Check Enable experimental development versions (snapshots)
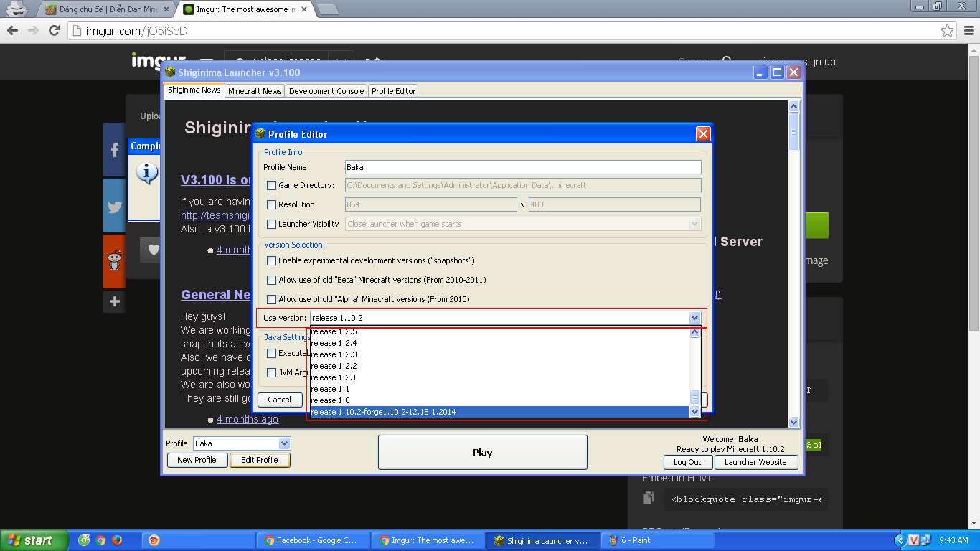 (271, 260)
